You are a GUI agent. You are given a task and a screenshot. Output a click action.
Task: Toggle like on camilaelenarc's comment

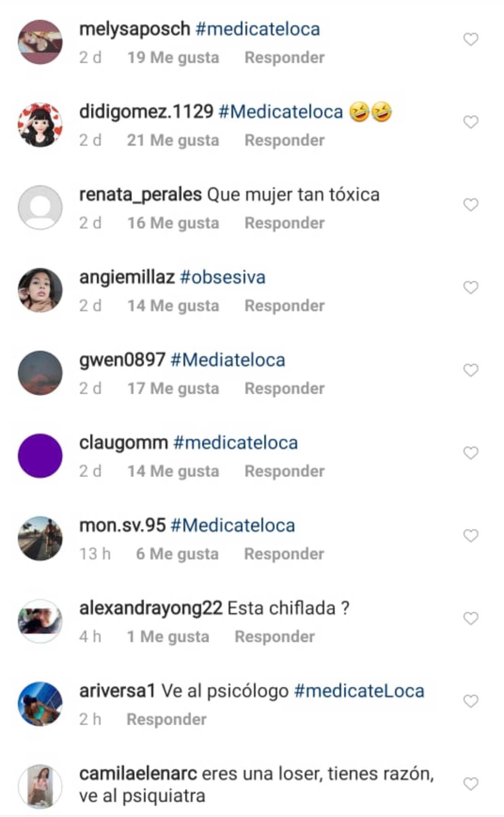click(471, 784)
